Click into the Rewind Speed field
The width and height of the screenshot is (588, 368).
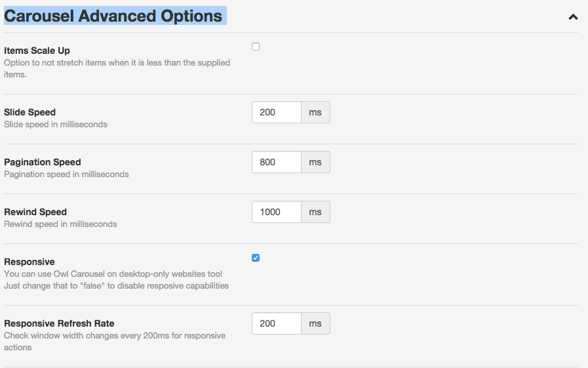pyautogui.click(x=277, y=212)
